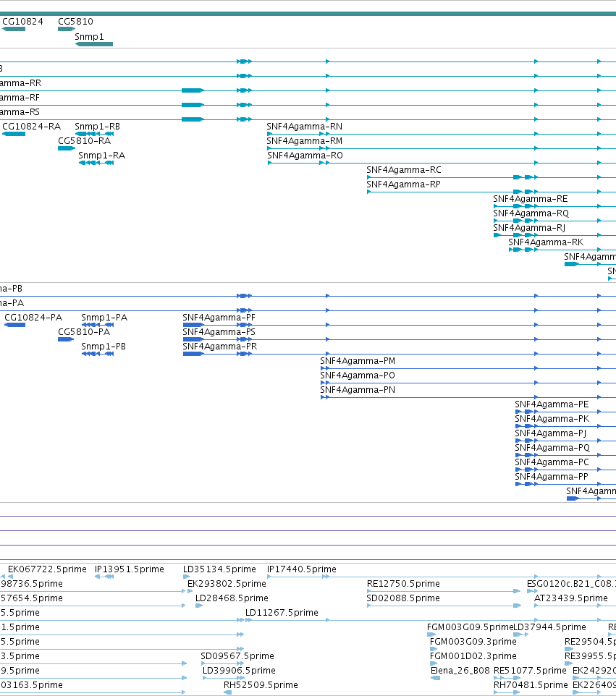This screenshot has width=616, height=696.
Task: Select the RH52509.5prime EST label
Action: [x=261, y=685]
